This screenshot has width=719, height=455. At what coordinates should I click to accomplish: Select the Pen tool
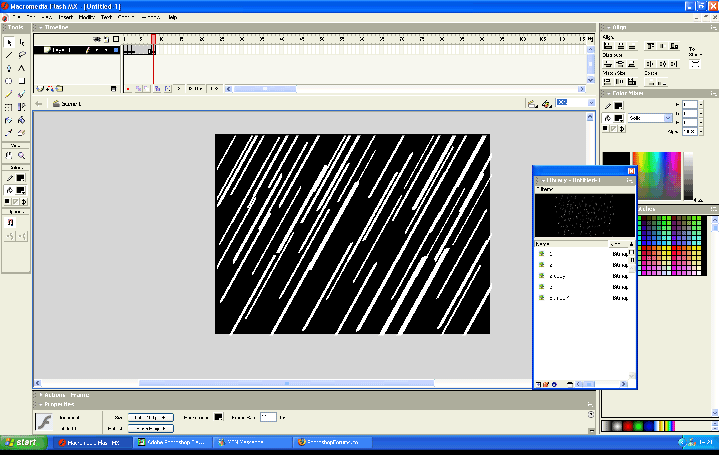click(9, 68)
